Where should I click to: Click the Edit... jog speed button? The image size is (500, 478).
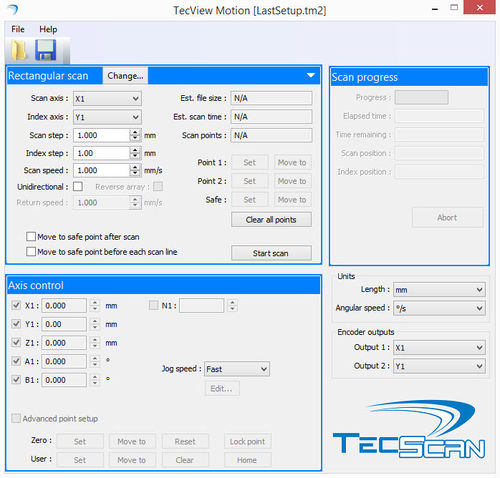click(222, 389)
